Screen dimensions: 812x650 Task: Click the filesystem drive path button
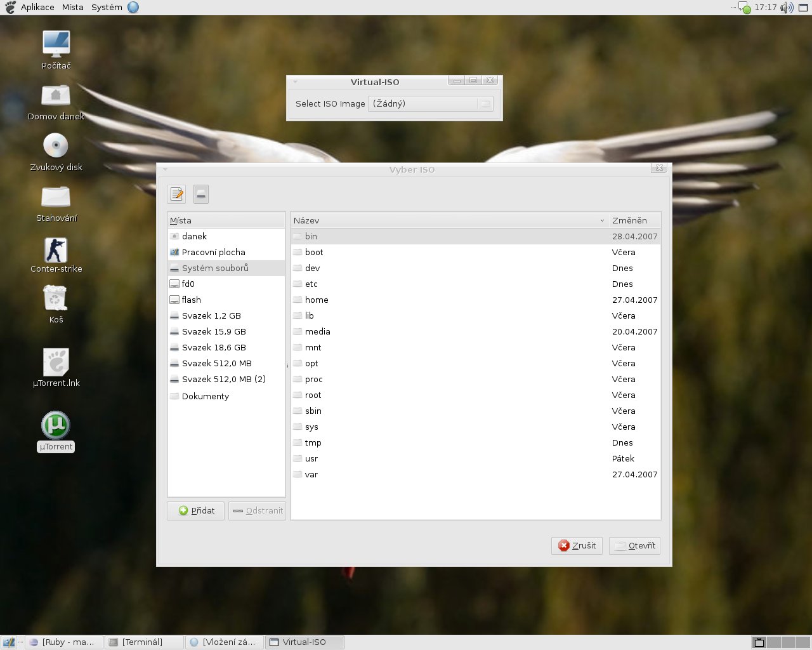(x=201, y=194)
